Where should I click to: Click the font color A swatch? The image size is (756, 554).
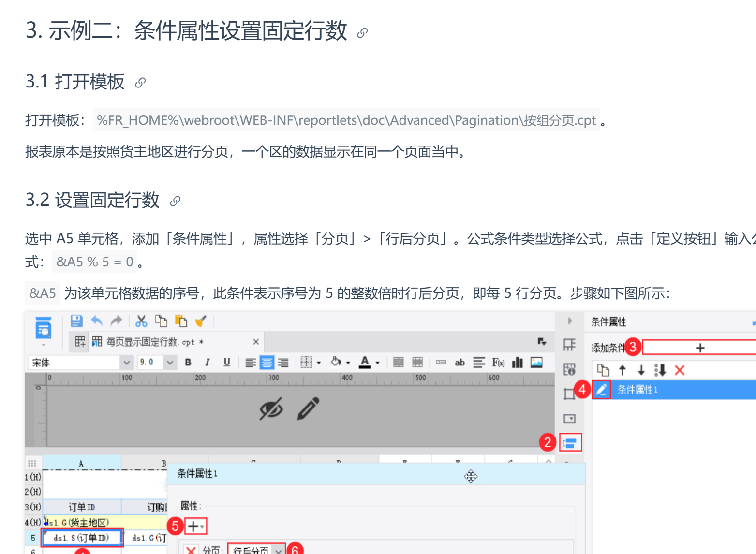(x=365, y=362)
